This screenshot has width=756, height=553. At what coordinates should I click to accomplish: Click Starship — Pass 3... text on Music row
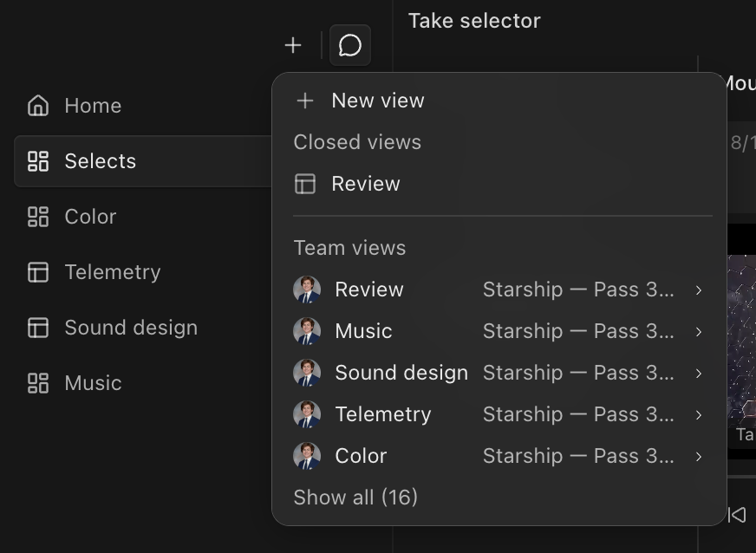click(x=578, y=331)
